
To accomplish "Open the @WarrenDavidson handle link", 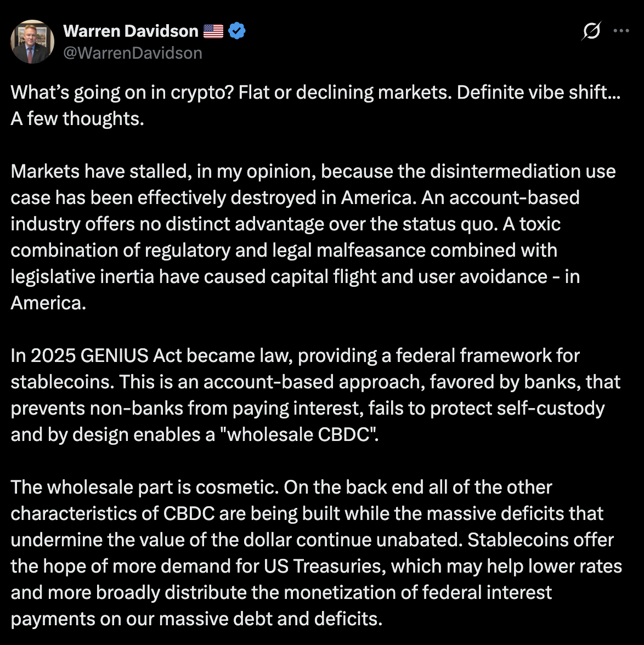I will click(133, 53).
